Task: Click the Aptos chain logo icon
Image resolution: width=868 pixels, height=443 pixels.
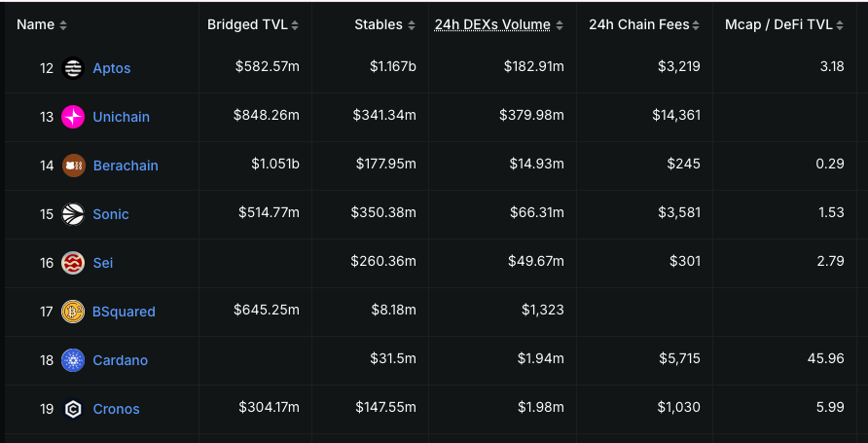Action: click(x=73, y=68)
